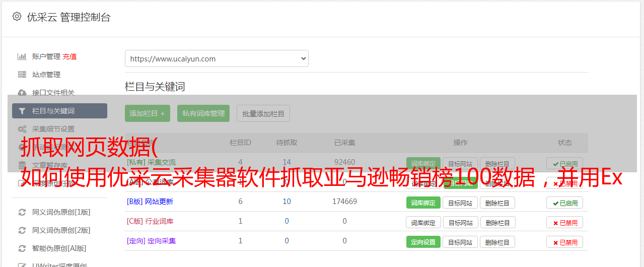
Task: Click refresh icon beside 智能伪原创[AI版]
Action: pos(22,248)
